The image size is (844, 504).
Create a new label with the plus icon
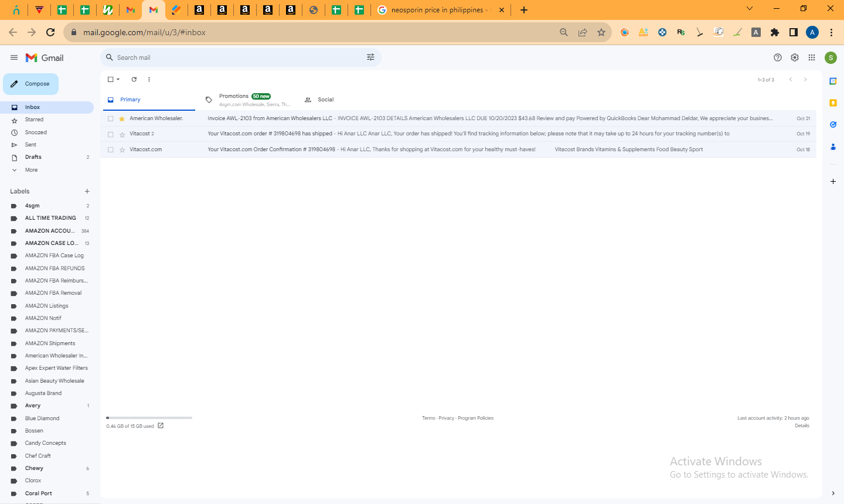(x=87, y=191)
